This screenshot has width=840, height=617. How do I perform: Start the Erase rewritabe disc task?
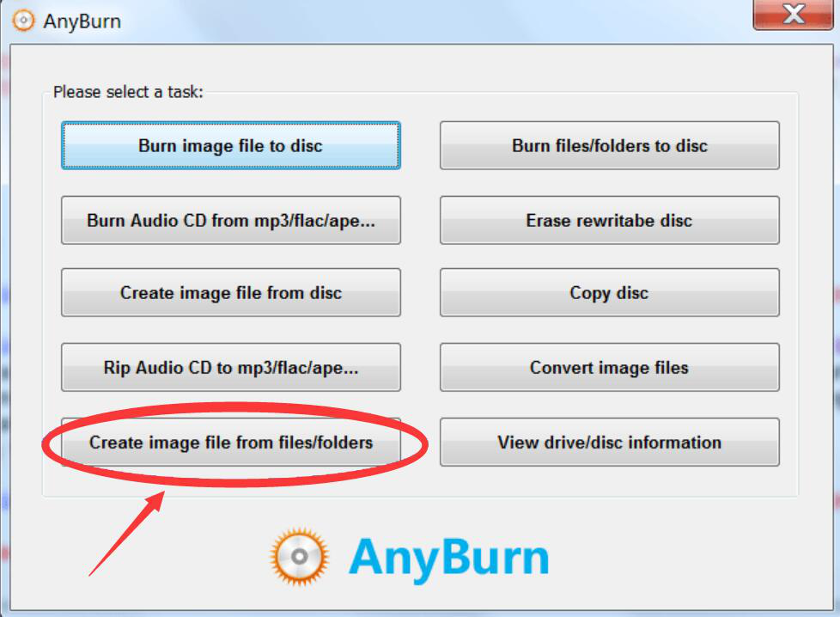click(610, 220)
